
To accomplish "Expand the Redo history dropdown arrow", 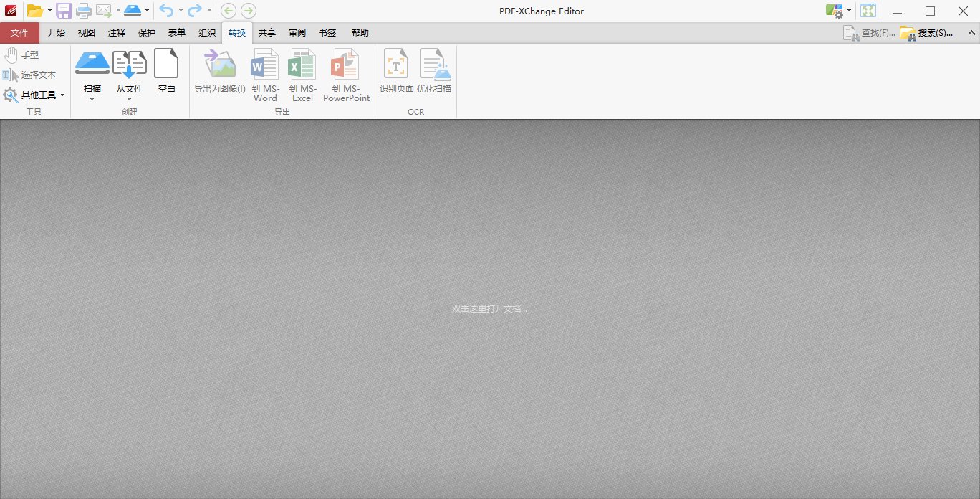I will [209, 11].
